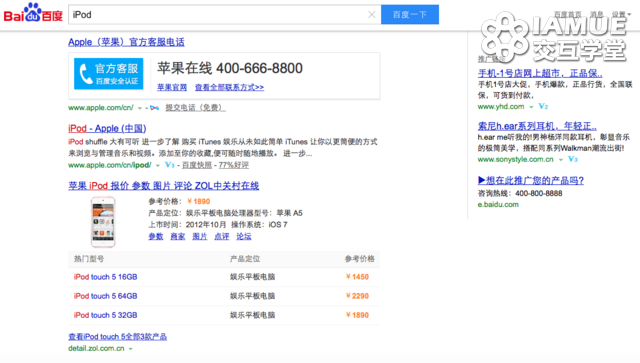640x363 pixels.
Task: Open 想在此推广您的产品吗? link
Action: click(x=531, y=180)
